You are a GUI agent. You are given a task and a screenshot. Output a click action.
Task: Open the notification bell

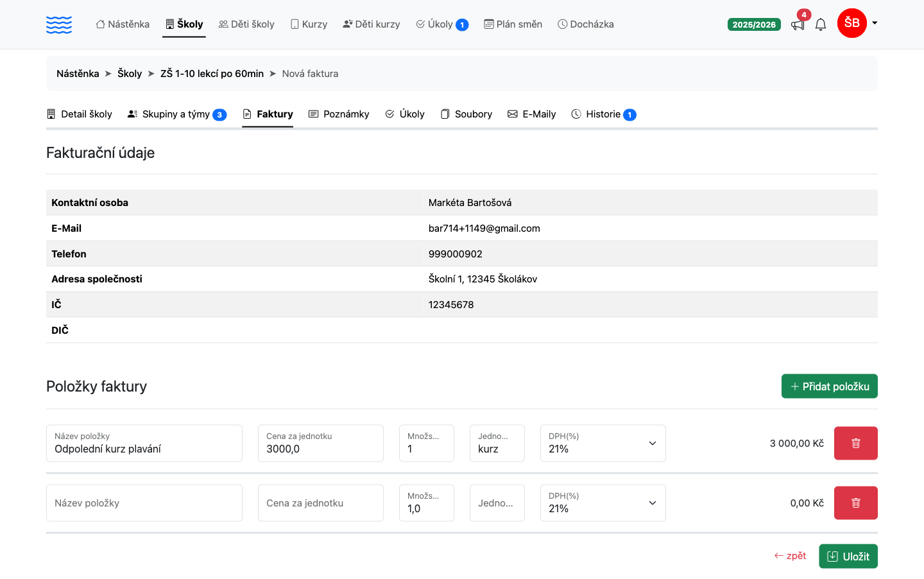pos(821,24)
